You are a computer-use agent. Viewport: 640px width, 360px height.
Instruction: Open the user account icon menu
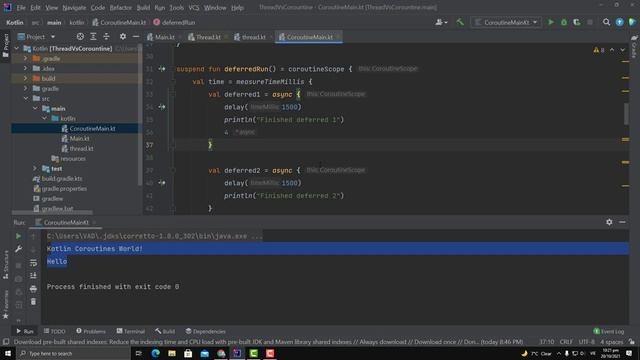pos(441,22)
